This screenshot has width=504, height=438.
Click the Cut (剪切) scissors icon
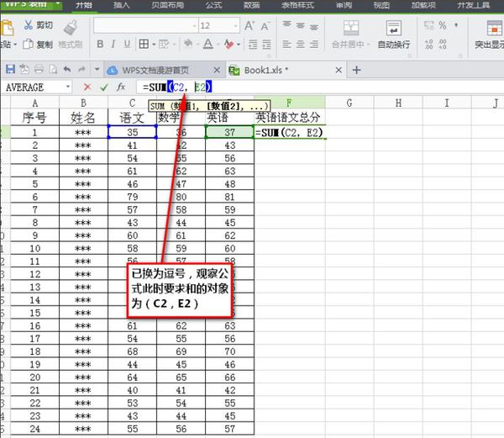click(x=29, y=25)
